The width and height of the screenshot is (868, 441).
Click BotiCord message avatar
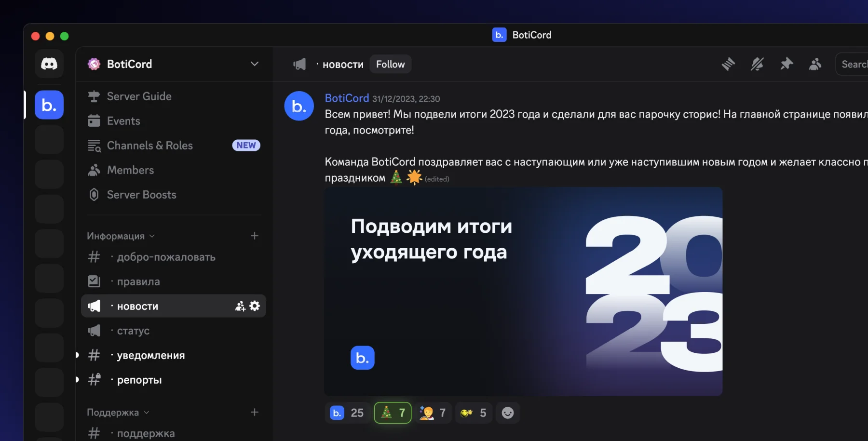[299, 106]
